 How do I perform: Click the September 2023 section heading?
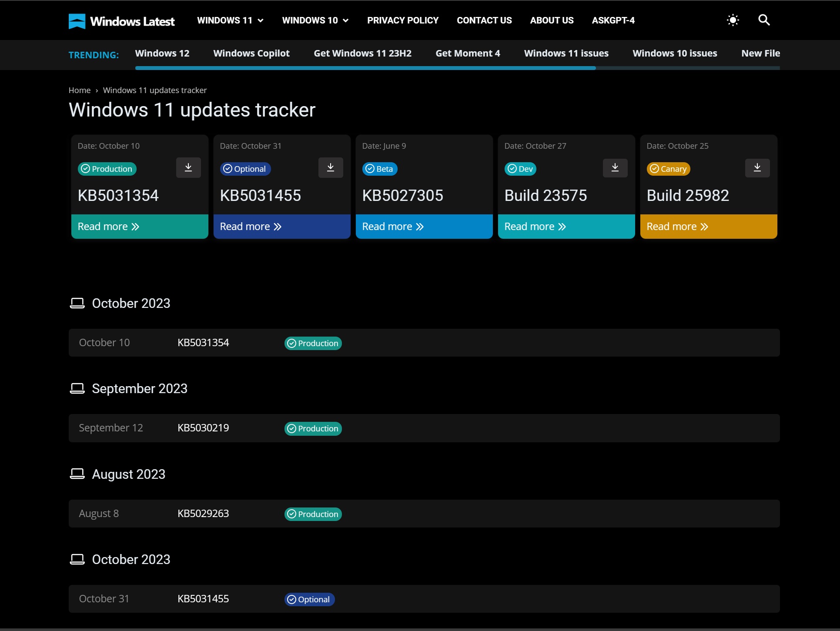click(x=140, y=388)
